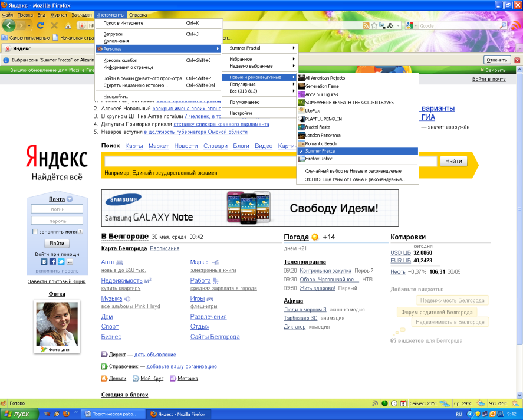
Task: Select the All American Rejects persona
Action: (357, 78)
